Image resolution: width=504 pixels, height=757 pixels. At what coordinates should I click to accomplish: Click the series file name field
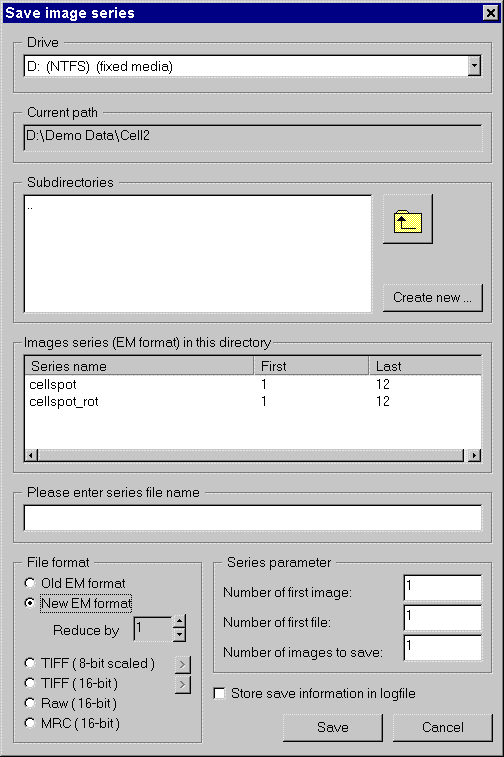pyautogui.click(x=253, y=518)
